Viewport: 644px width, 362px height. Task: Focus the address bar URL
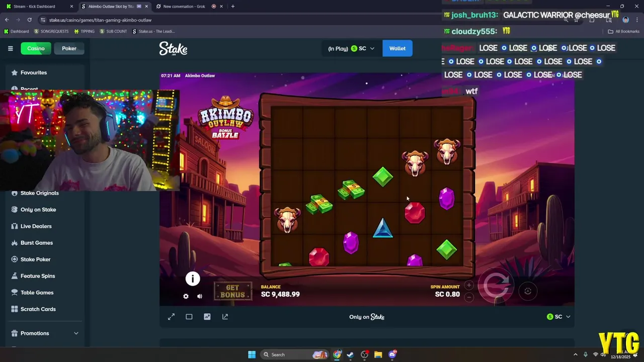(x=100, y=20)
